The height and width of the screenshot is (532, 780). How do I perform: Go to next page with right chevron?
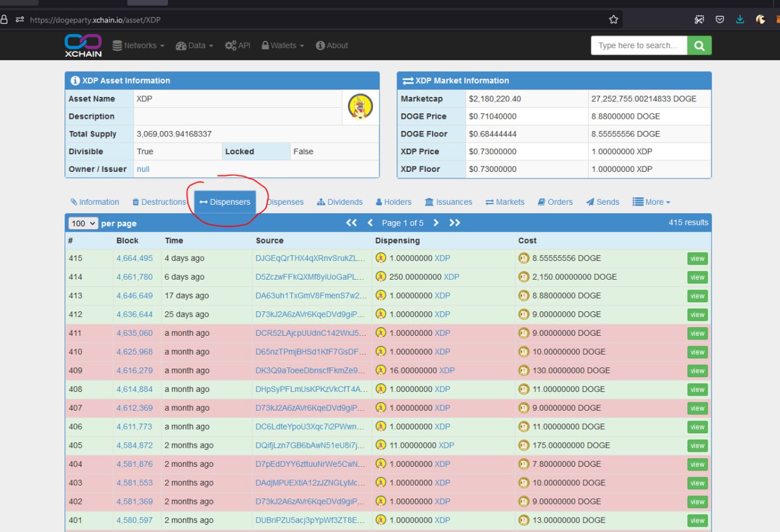coord(436,223)
